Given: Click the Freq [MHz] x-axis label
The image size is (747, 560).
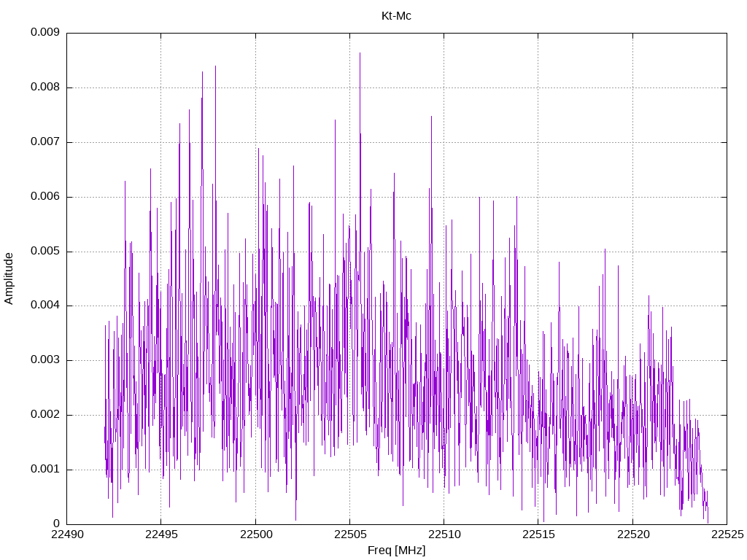Looking at the screenshot, I should coord(396,551).
